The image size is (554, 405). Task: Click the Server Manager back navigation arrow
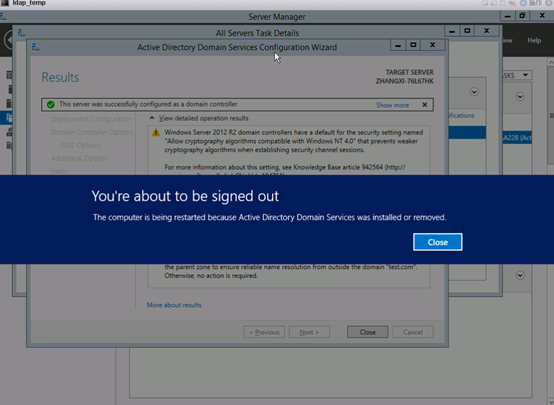click(8, 40)
